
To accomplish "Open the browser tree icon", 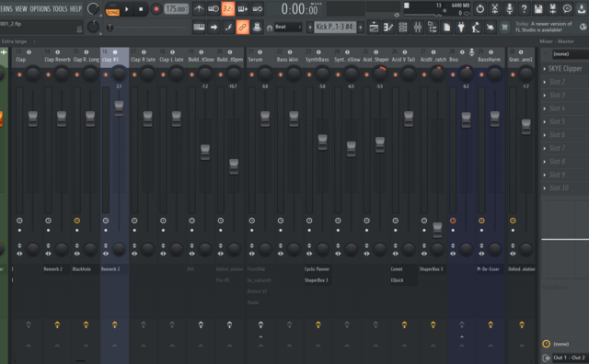I will (x=432, y=27).
